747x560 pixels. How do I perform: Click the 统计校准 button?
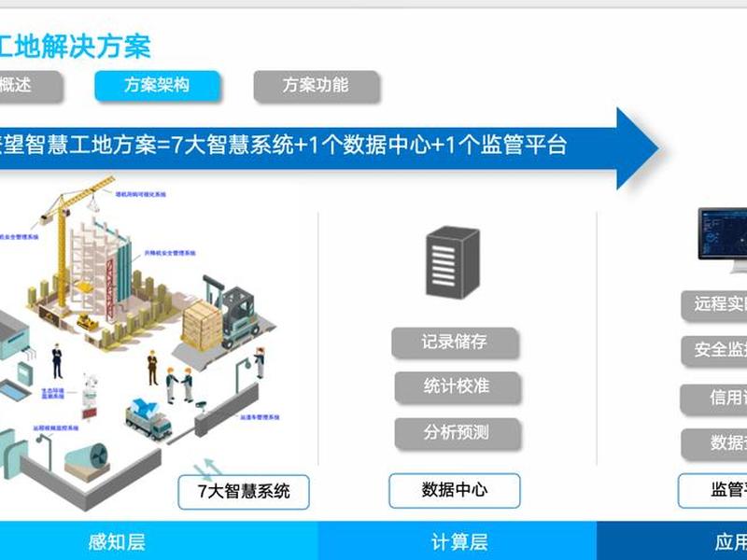point(458,386)
